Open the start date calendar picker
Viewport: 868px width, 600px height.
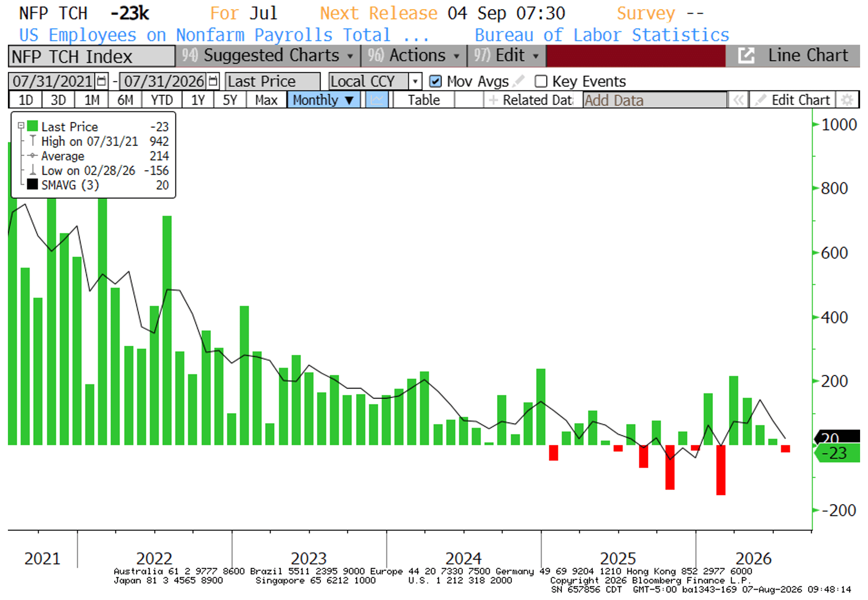tap(101, 81)
